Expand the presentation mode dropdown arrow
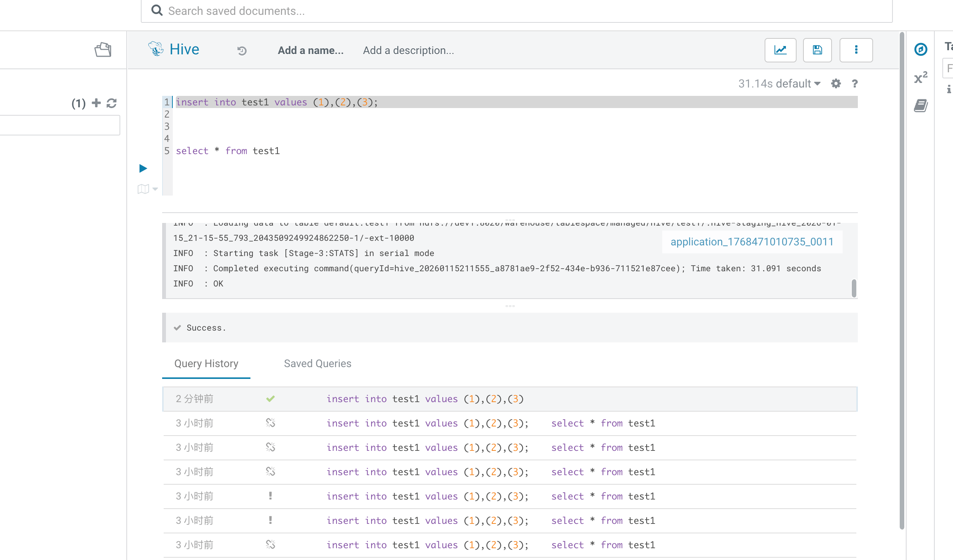 155,189
